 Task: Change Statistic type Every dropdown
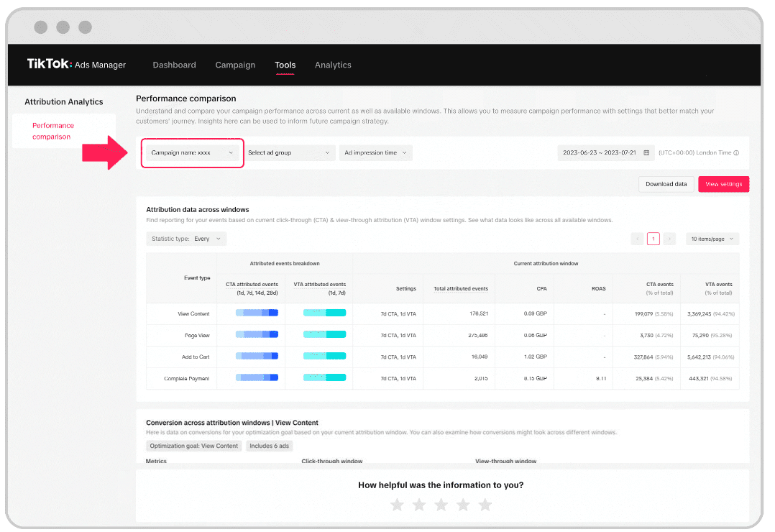point(186,239)
